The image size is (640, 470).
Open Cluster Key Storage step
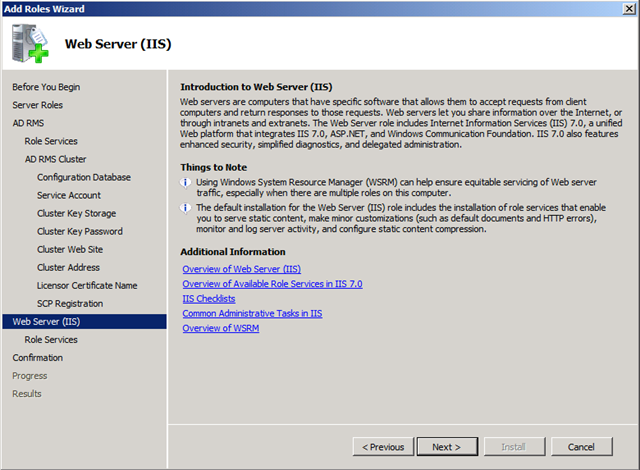click(x=77, y=213)
